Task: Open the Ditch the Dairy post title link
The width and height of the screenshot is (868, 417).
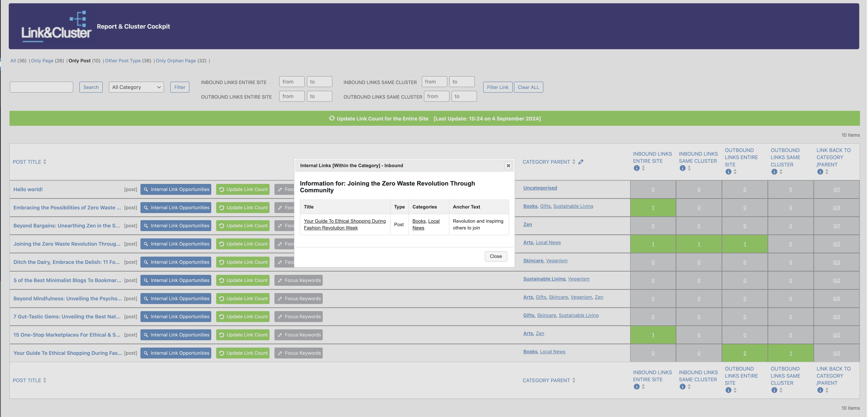Action: click(x=66, y=262)
